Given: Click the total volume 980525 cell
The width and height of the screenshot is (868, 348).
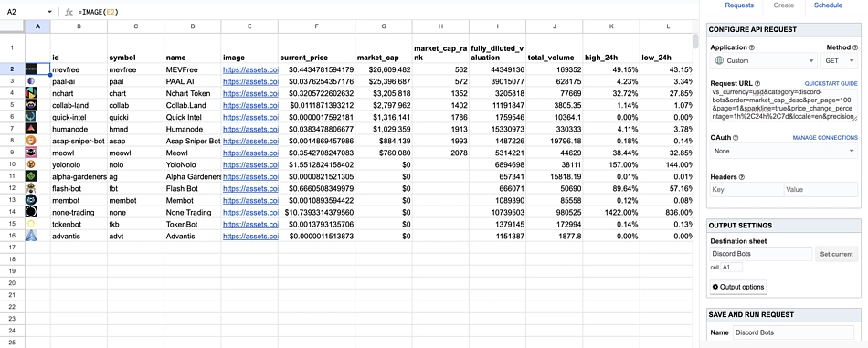Looking at the screenshot, I should coord(554,212).
